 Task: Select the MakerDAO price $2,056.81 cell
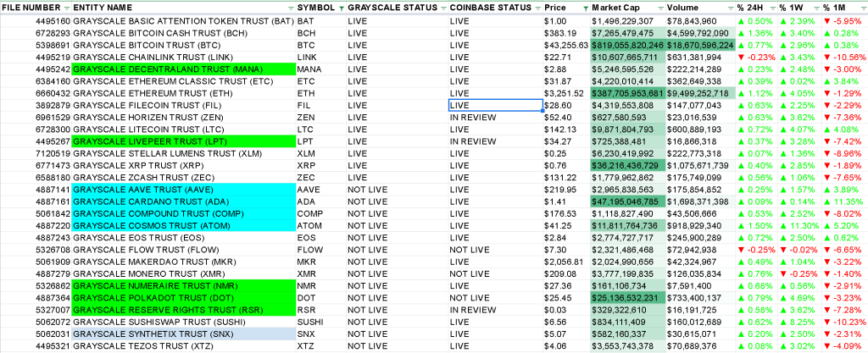[x=567, y=262]
